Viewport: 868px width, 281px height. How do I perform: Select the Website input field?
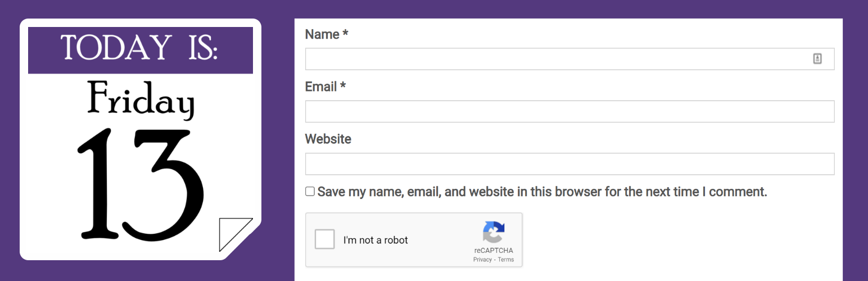[x=569, y=164]
